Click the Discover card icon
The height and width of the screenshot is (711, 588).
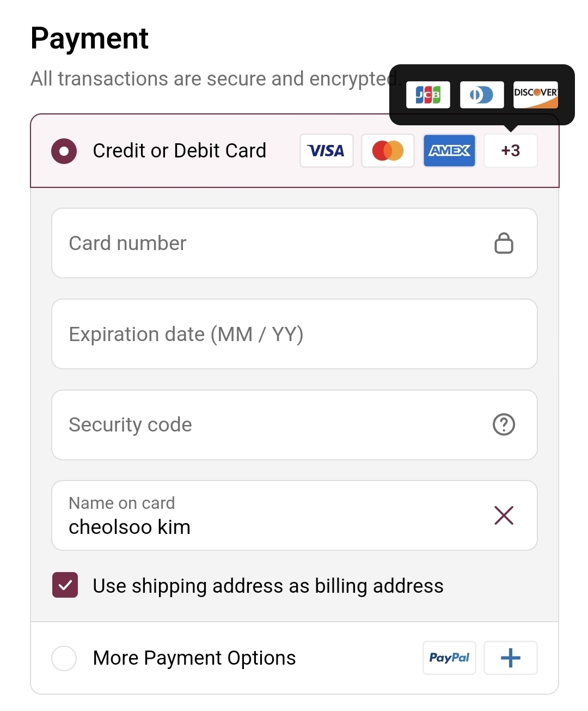(x=535, y=95)
